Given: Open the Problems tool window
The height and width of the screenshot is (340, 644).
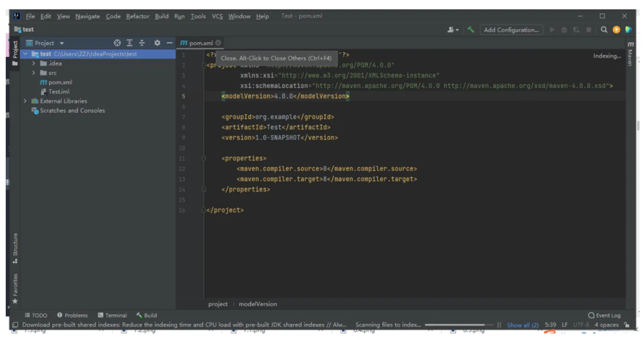Looking at the screenshot, I should (x=72, y=315).
